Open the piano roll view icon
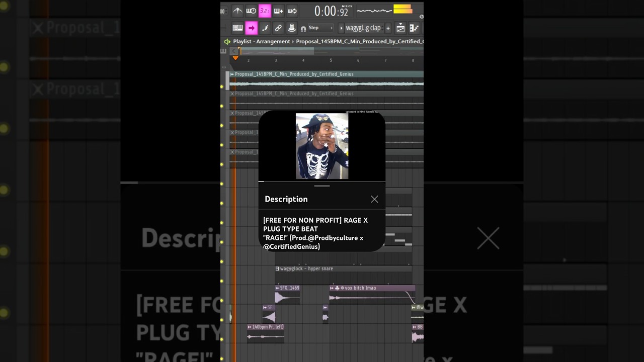644x362 pixels. tap(414, 28)
